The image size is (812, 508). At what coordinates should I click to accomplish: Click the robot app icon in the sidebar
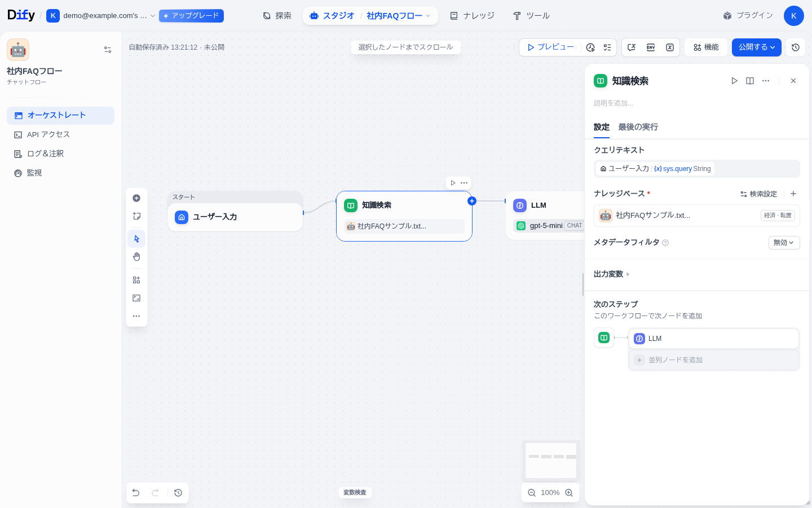click(18, 50)
